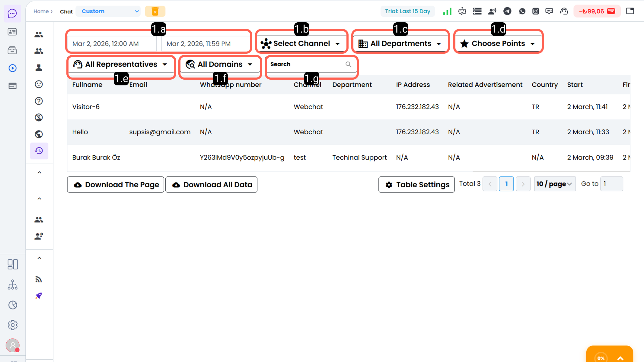Click the supsis@gmail.com email cell

[x=160, y=132]
